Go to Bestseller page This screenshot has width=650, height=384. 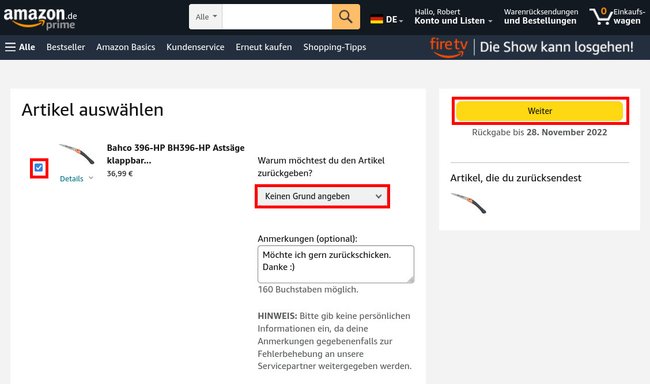pos(65,47)
